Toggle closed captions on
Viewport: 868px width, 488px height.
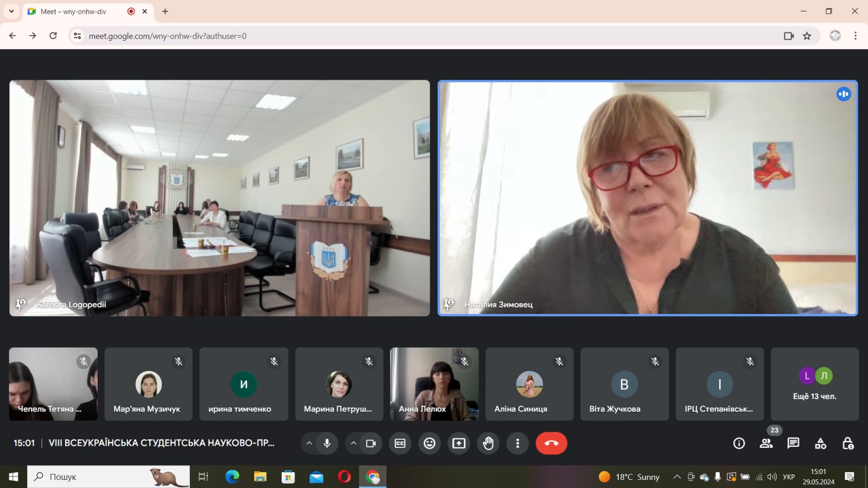point(400,444)
